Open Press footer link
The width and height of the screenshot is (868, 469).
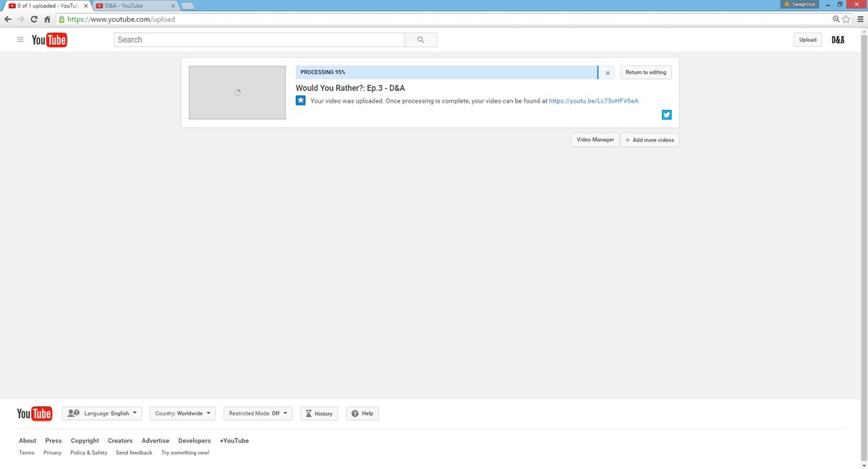(54, 441)
